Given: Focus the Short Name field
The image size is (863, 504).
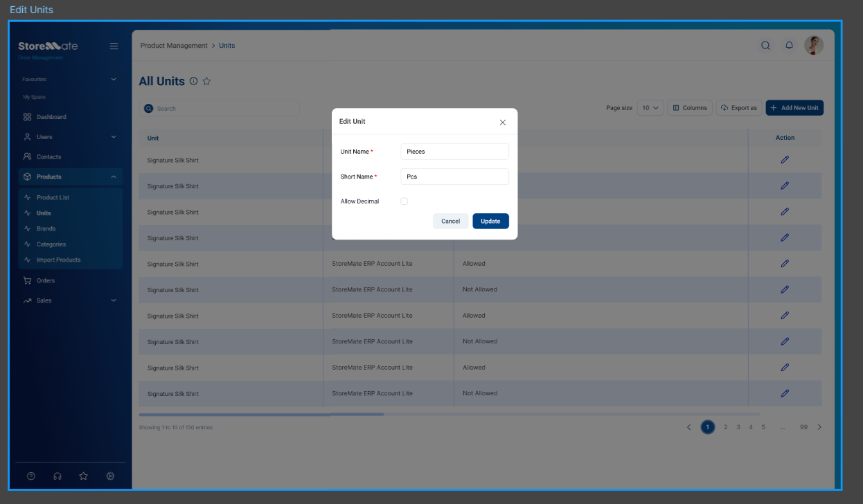Looking at the screenshot, I should tap(454, 177).
